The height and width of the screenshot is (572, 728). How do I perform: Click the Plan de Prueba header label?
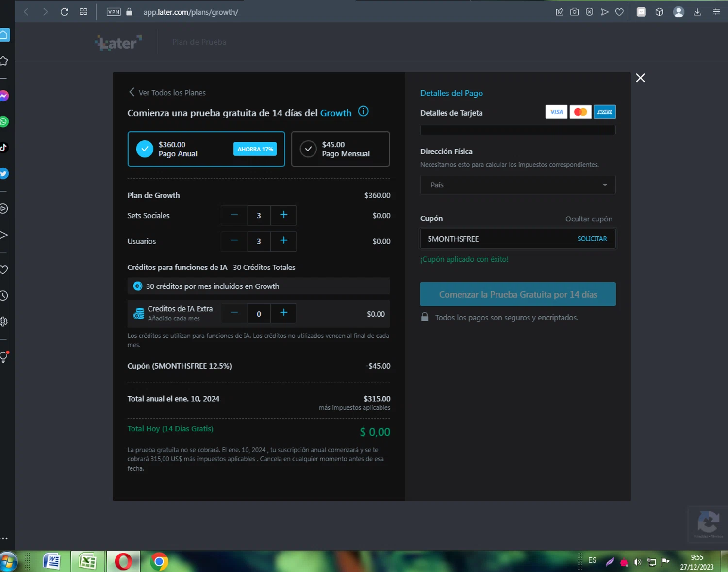click(199, 42)
